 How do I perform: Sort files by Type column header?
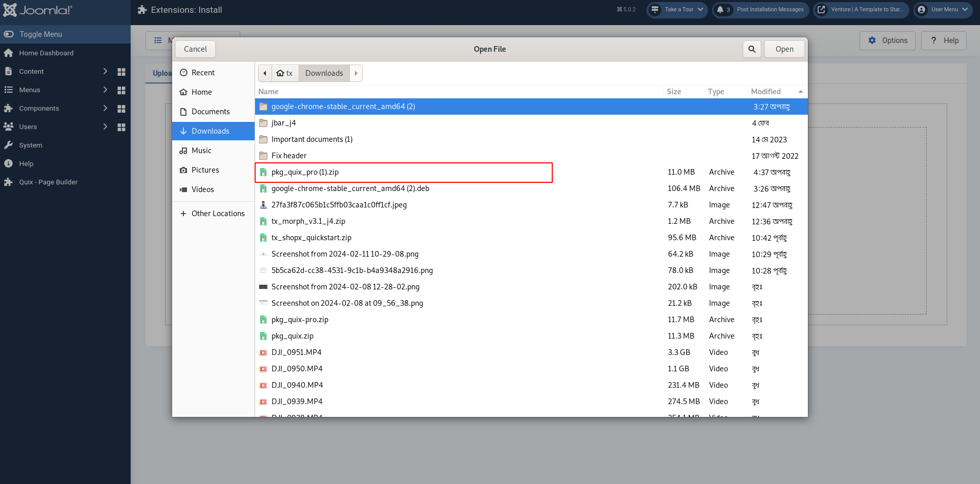725,92
